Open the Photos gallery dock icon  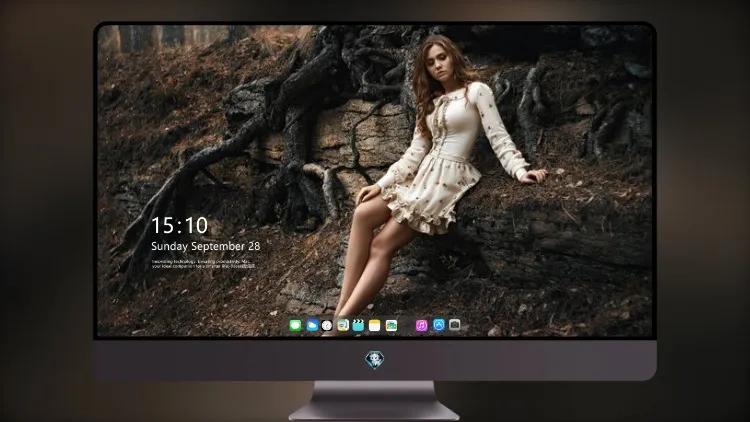click(391, 325)
